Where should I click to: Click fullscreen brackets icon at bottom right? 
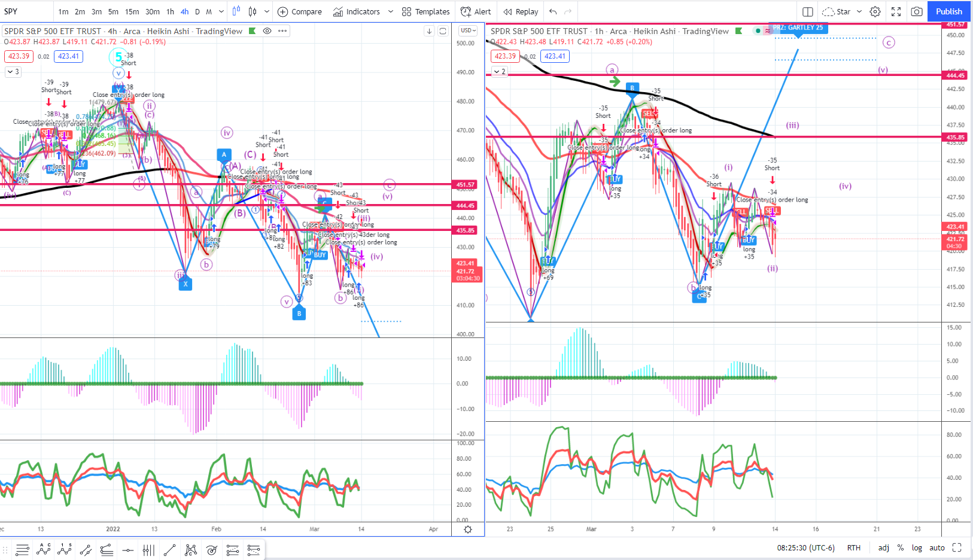(x=957, y=547)
